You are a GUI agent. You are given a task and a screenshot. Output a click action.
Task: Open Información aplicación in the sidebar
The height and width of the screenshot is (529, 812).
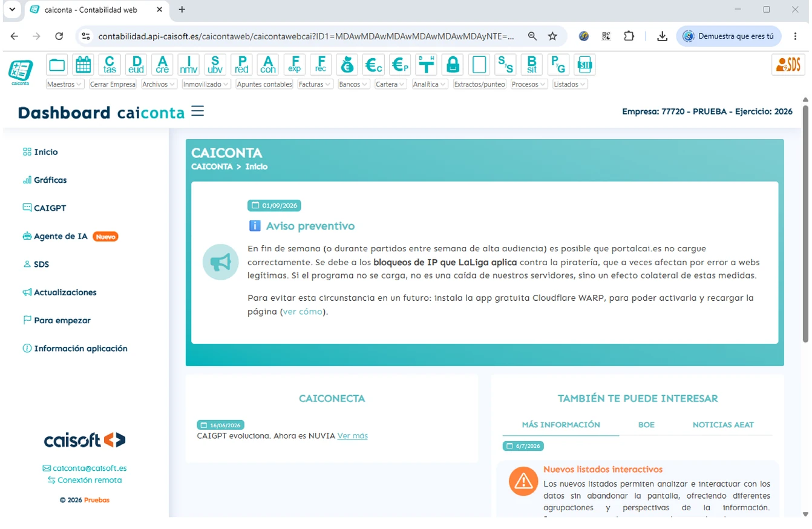[x=75, y=348]
